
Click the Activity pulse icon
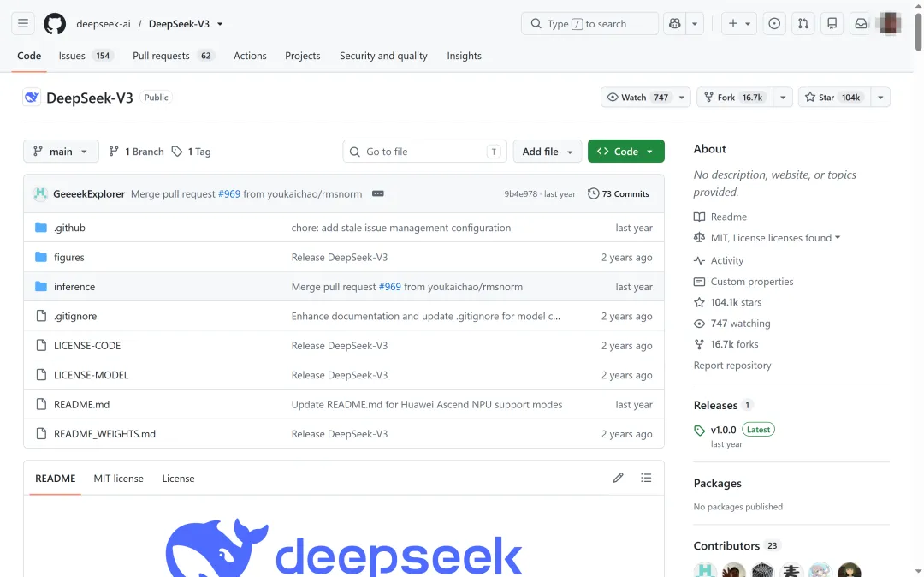coord(699,260)
